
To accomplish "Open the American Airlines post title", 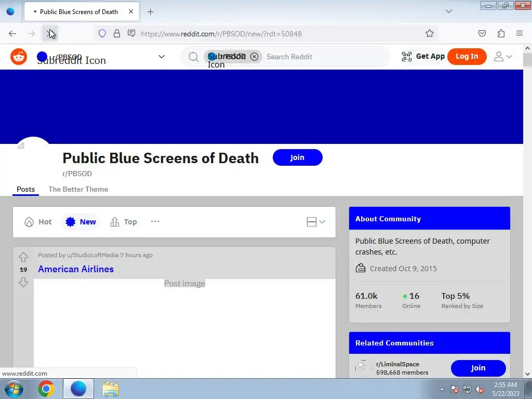I will tap(76, 269).
